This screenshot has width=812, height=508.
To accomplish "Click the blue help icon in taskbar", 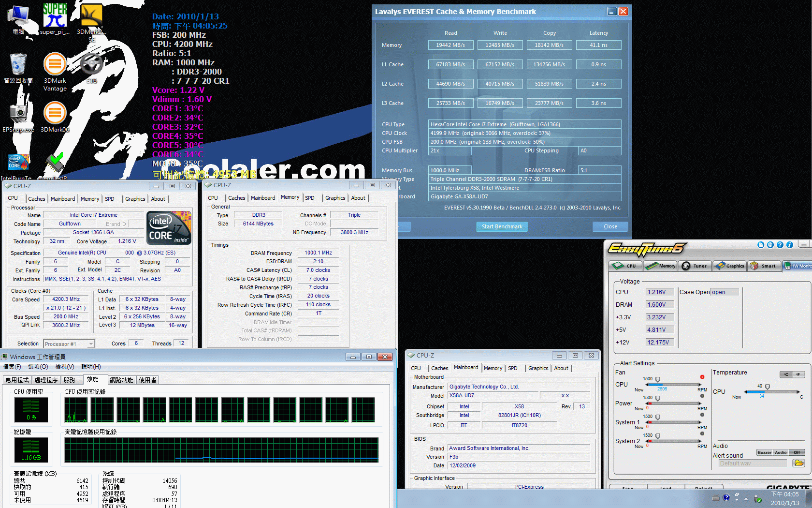I will 726,497.
